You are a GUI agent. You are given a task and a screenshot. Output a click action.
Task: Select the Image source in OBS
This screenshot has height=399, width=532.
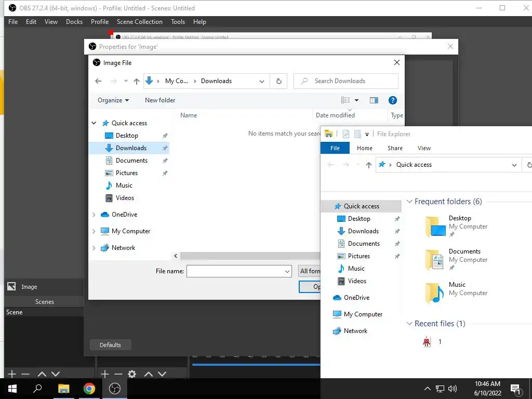tap(29, 287)
